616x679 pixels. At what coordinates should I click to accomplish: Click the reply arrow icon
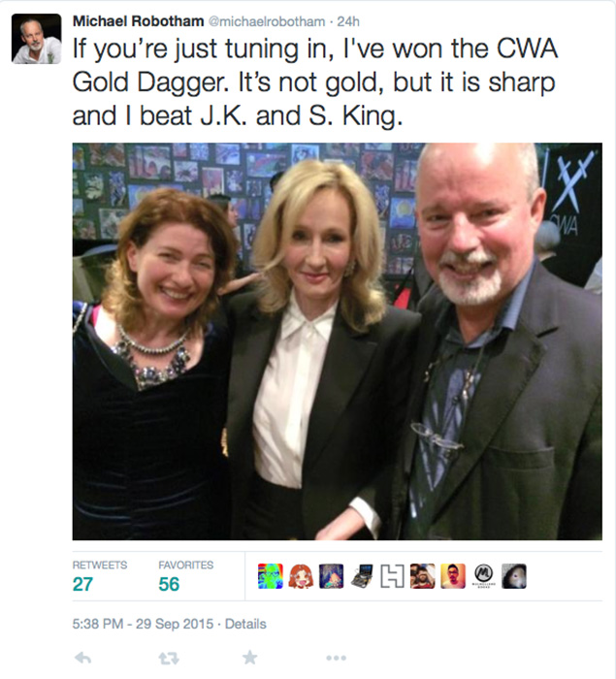82,658
